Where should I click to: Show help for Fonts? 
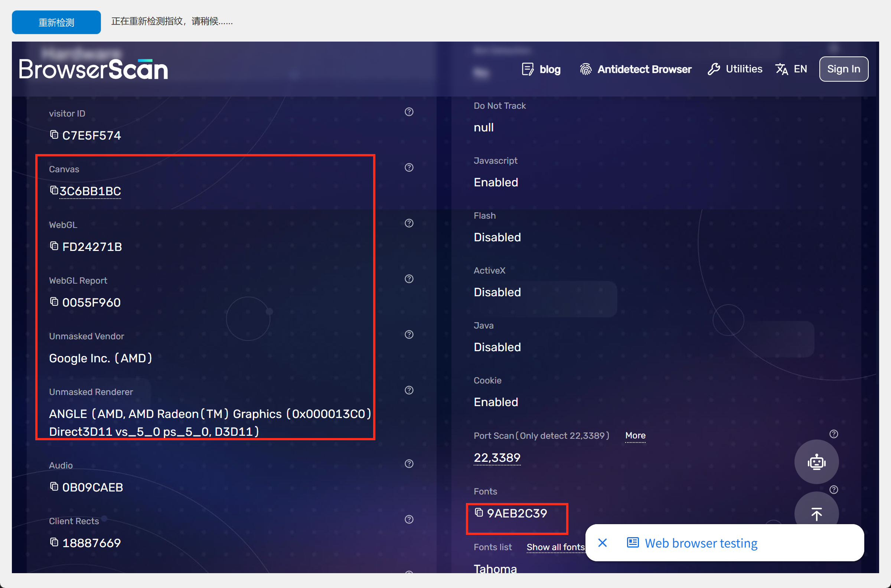[833, 490]
